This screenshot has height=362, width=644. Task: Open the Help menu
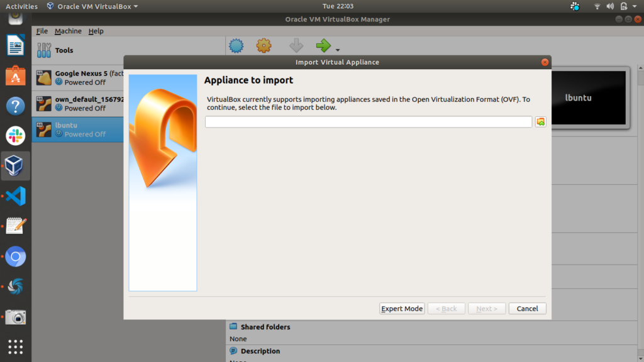pos(96,31)
